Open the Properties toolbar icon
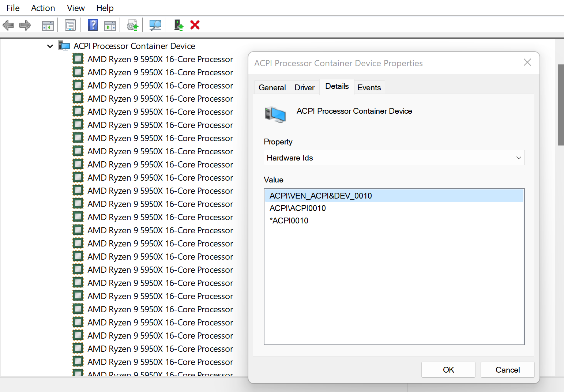564x392 pixels. click(70, 25)
